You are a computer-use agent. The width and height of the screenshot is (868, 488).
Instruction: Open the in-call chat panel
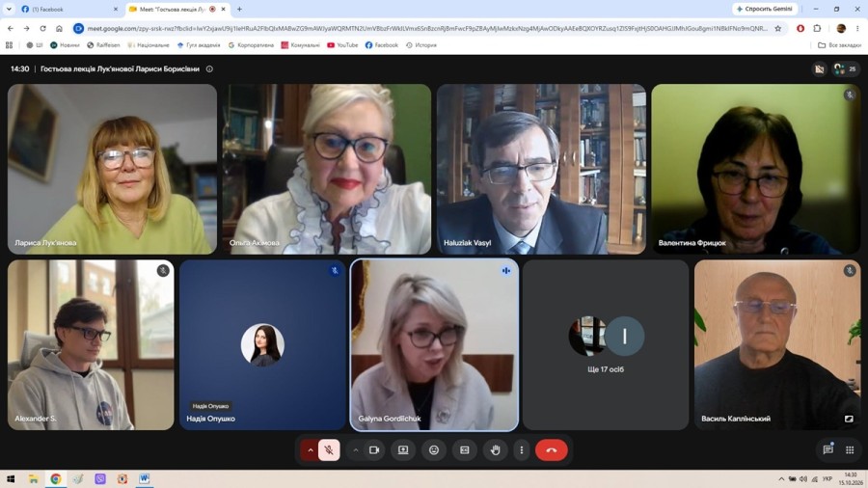(x=828, y=449)
